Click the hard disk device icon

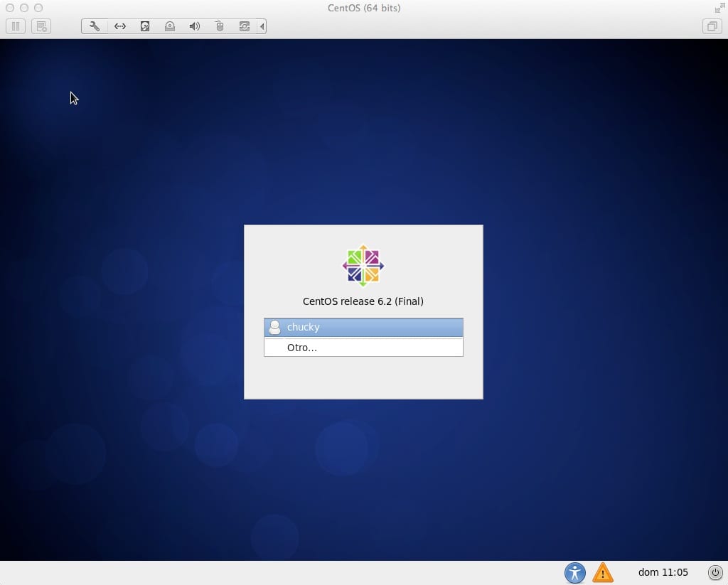tap(144, 26)
